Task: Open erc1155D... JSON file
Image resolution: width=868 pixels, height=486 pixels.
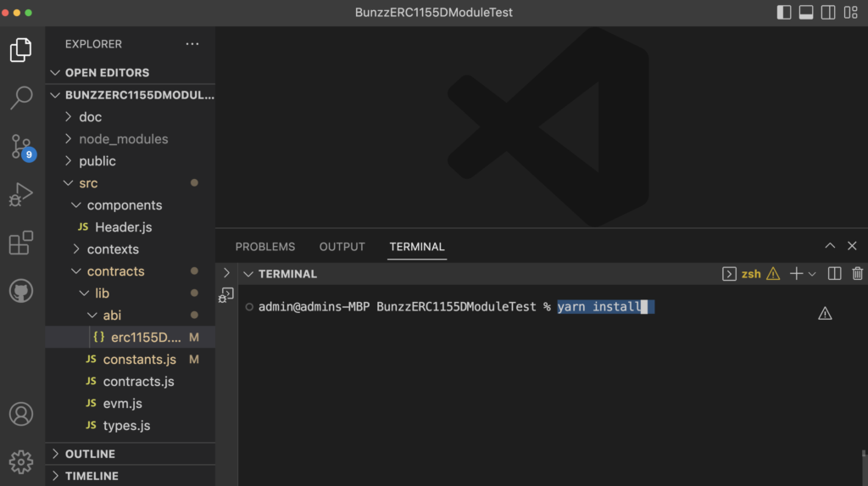Action: click(x=130, y=338)
